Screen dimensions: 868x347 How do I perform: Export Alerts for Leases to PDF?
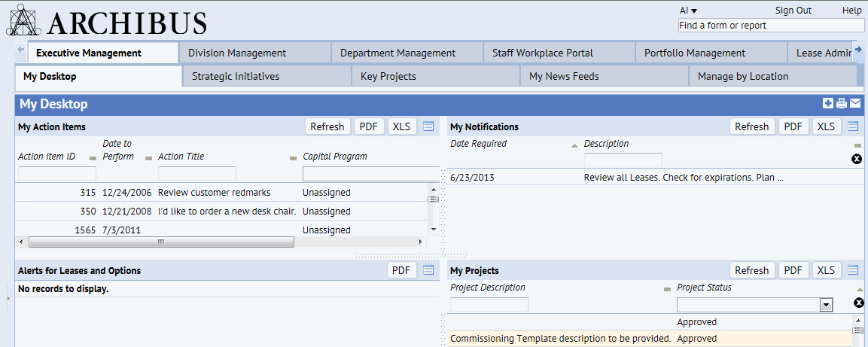point(401,270)
